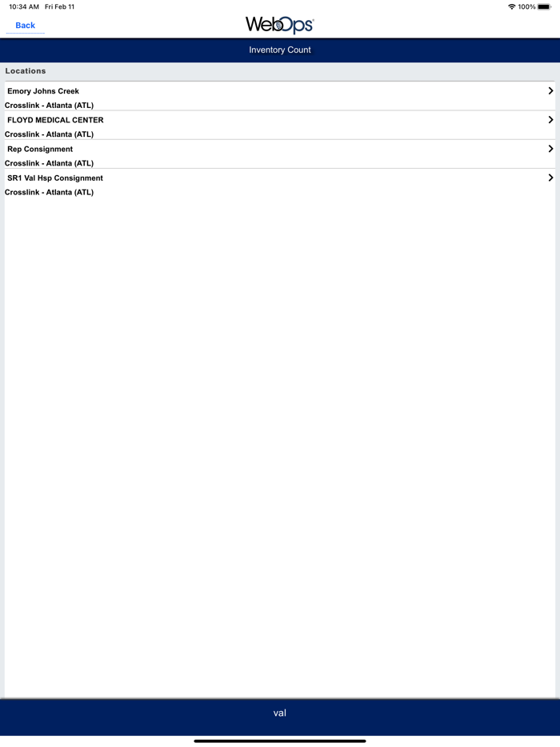Open Rep Consignment chevron arrow

pyautogui.click(x=550, y=149)
